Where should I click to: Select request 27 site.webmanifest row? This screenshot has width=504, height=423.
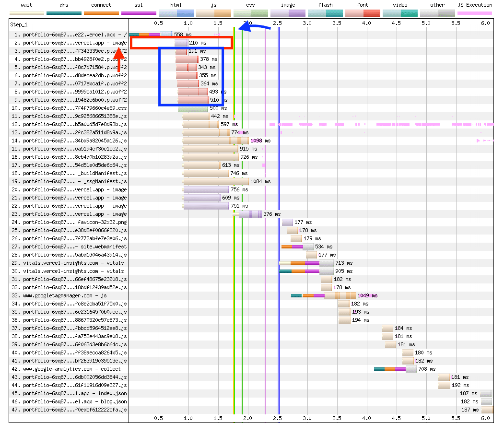click(x=75, y=247)
